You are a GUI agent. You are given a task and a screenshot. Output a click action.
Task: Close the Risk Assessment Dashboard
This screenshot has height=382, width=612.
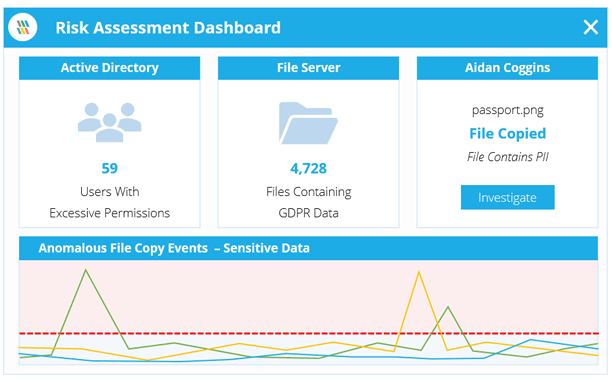[x=590, y=27]
